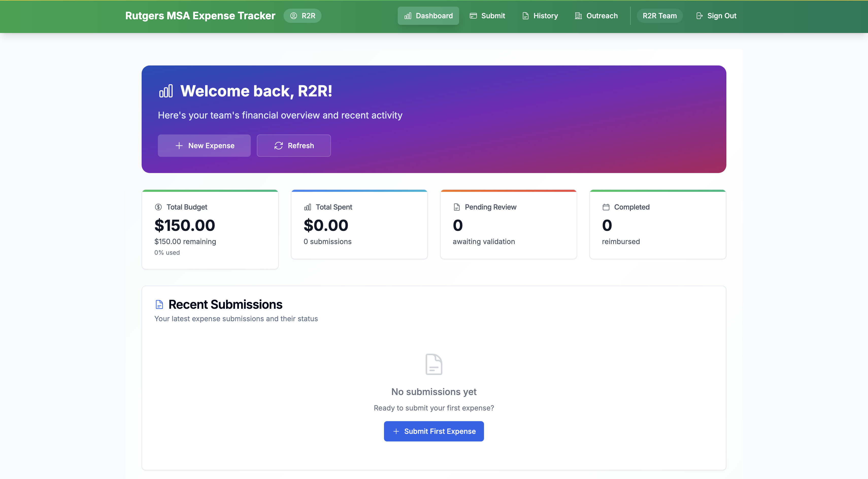868x479 pixels.
Task: Click the user circle icon beside R2R
Action: coord(293,16)
